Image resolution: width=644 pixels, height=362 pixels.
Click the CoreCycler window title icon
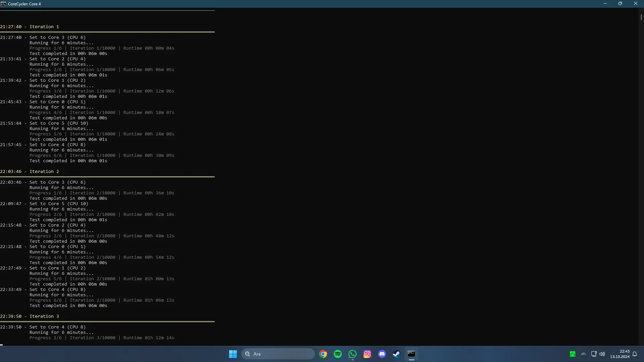[3, 4]
